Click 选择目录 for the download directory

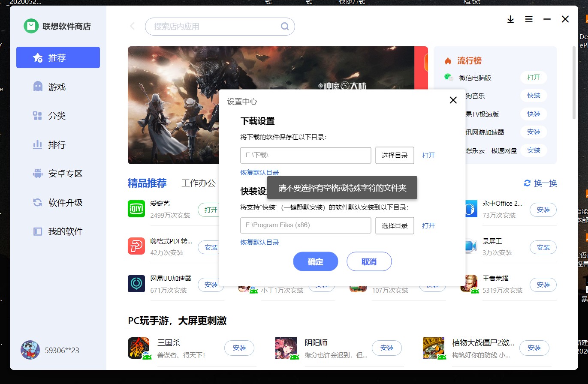[395, 155]
